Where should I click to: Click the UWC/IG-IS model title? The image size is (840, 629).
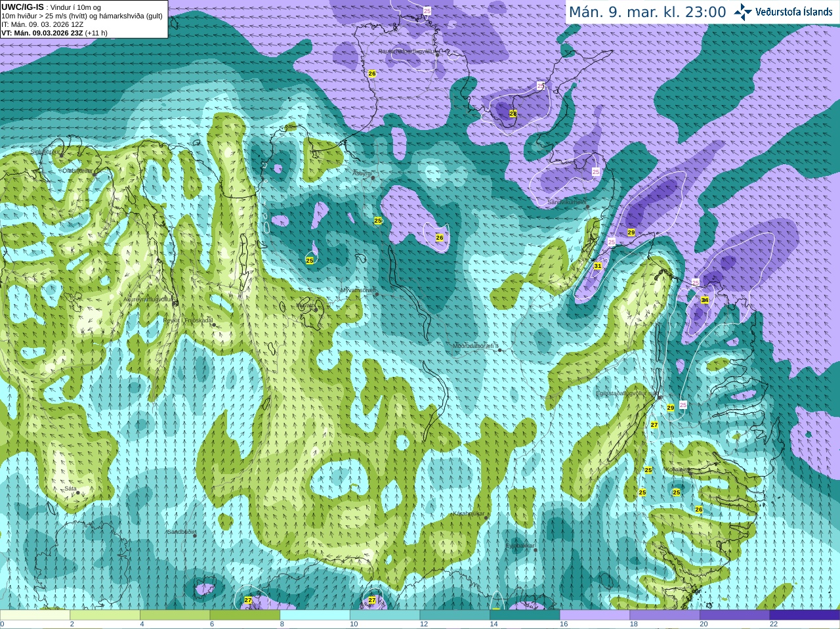point(22,7)
